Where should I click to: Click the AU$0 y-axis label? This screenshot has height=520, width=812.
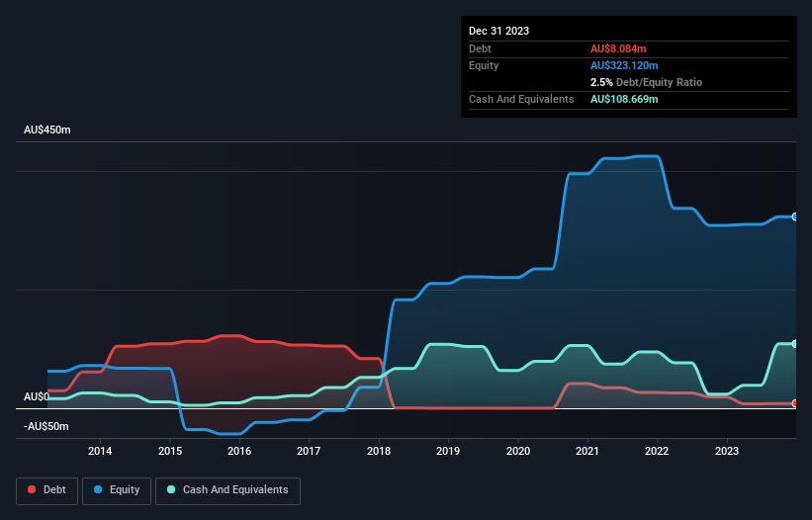pyautogui.click(x=37, y=396)
